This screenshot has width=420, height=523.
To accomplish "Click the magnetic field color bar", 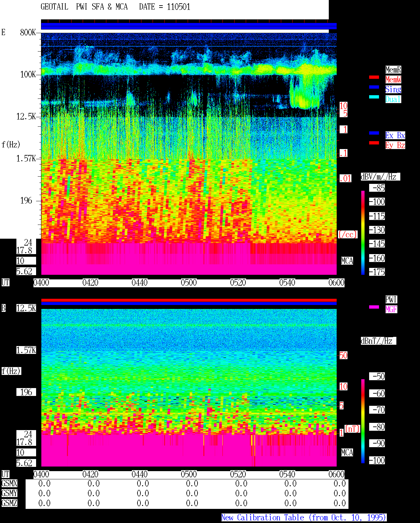I will (363, 421).
